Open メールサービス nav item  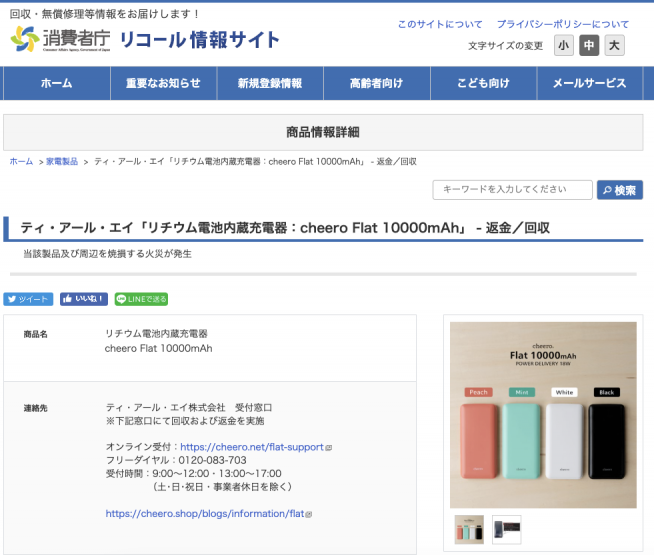[x=589, y=83]
